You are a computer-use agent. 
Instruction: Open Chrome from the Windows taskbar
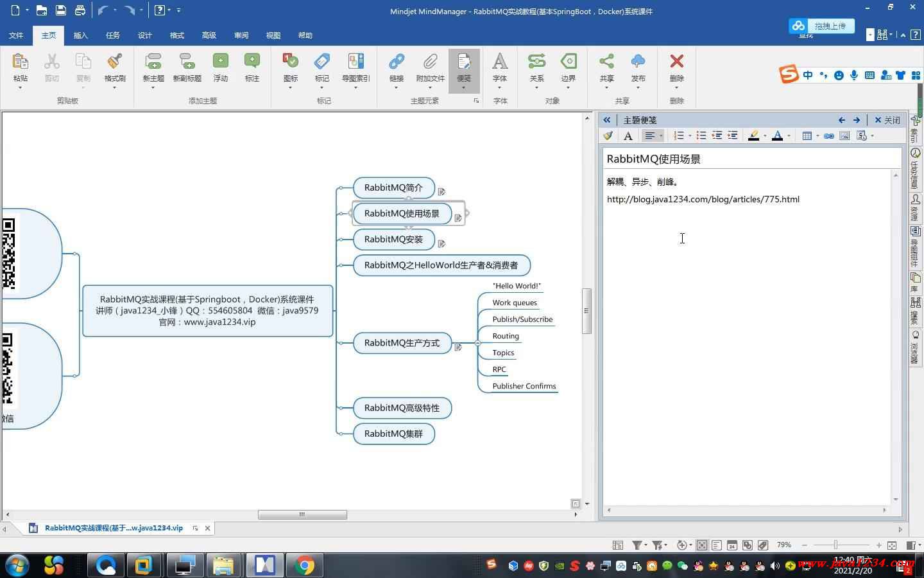pyautogui.click(x=305, y=565)
